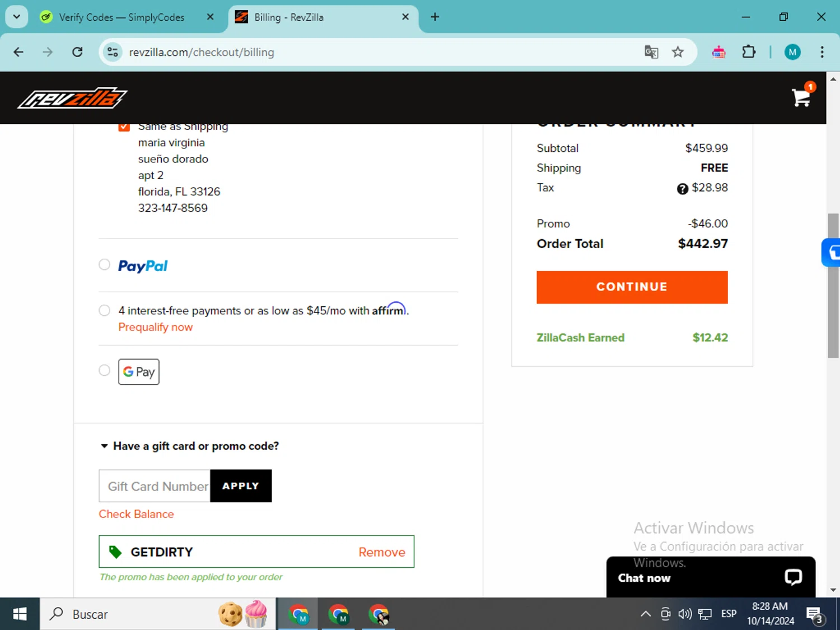The height and width of the screenshot is (630, 840).
Task: Click the scrollbar down arrow
Action: click(833, 590)
